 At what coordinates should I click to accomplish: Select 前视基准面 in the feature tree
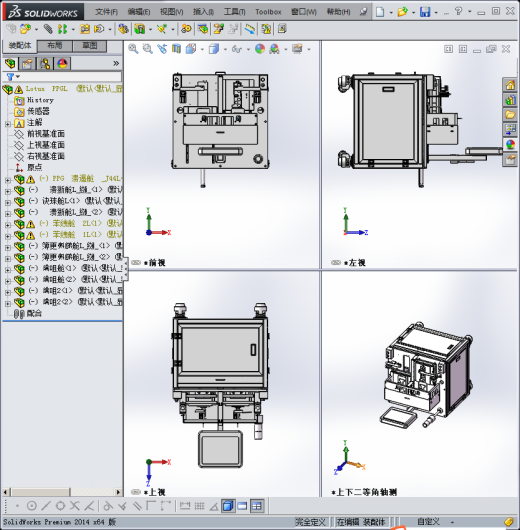pos(46,134)
